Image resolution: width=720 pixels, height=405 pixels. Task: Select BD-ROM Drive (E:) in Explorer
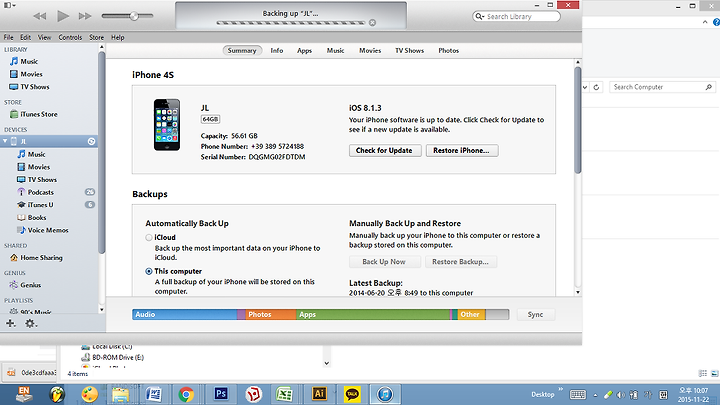(x=112, y=357)
